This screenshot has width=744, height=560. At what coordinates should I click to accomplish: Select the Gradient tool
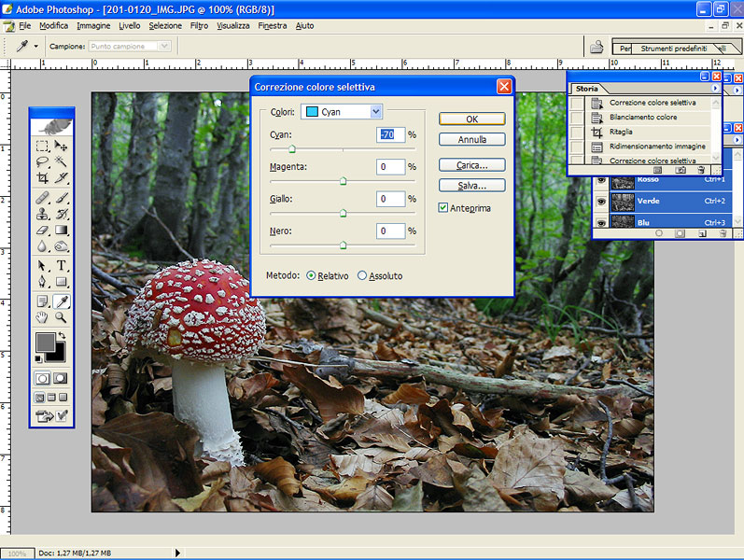(x=62, y=230)
